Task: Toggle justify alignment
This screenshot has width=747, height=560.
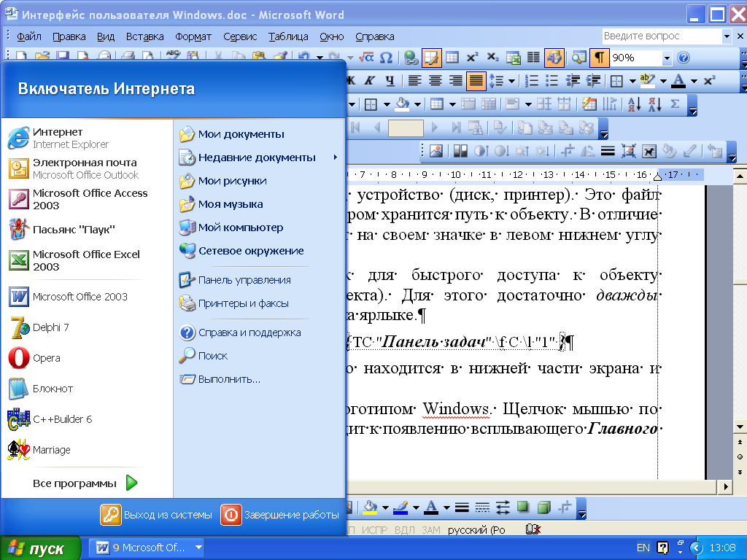Action: tap(476, 81)
